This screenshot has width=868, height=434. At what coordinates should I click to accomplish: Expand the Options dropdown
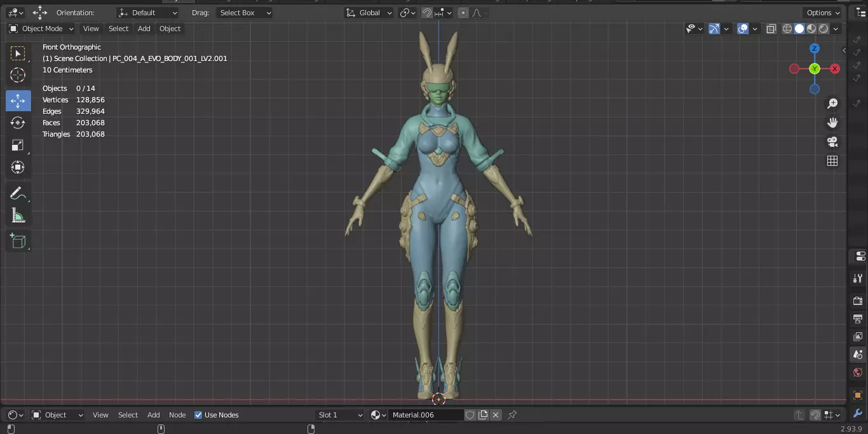coord(824,13)
